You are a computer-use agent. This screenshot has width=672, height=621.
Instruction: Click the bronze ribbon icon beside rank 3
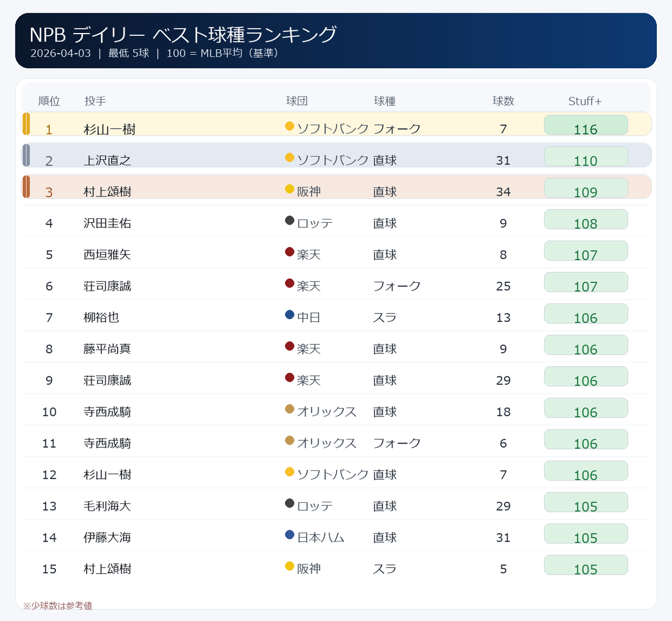[x=26, y=186]
